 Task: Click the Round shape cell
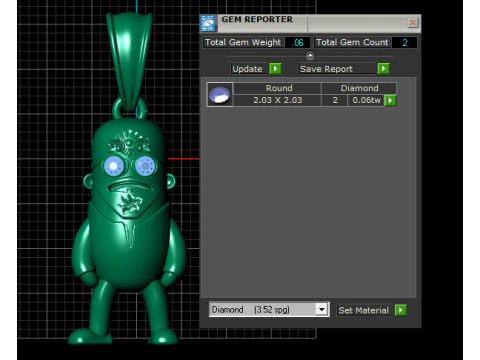[277, 88]
